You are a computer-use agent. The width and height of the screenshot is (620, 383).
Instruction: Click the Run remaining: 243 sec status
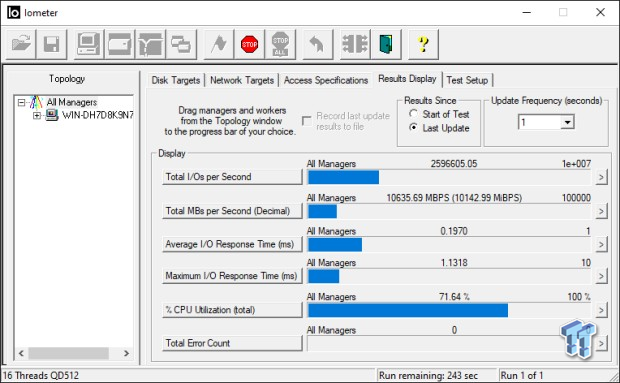428,375
